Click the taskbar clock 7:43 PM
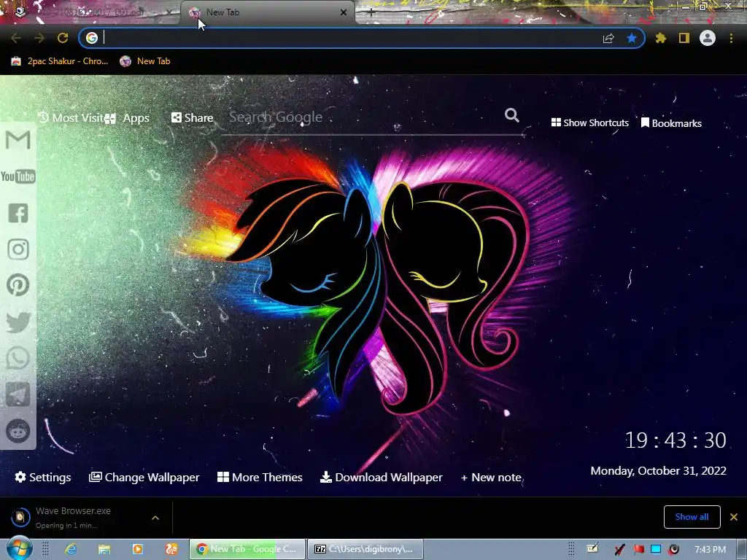Viewport: 747px width, 560px height. [x=710, y=550]
